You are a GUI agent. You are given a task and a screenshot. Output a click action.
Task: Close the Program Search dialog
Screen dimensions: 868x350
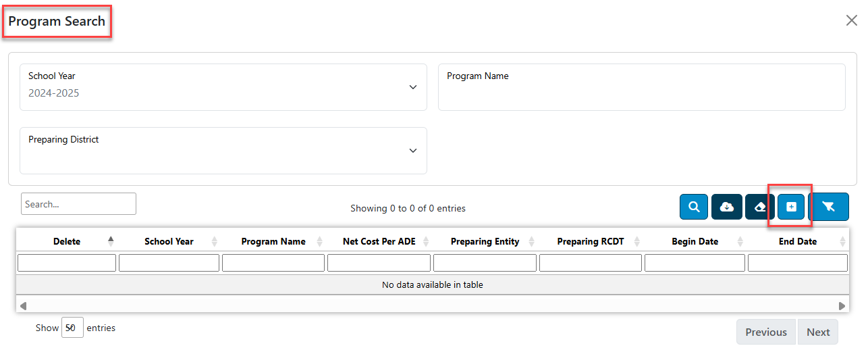[x=852, y=20]
